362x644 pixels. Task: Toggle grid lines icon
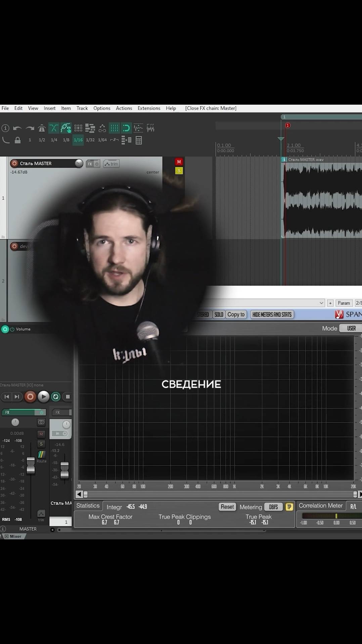point(114,128)
